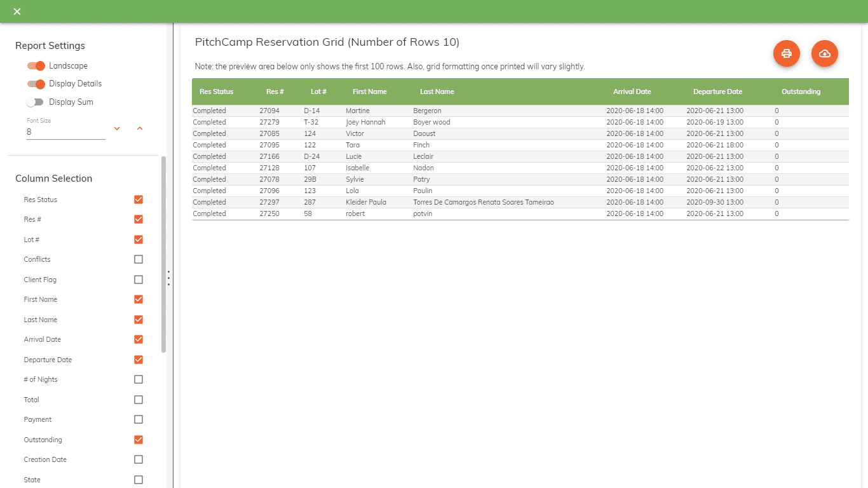The height and width of the screenshot is (488, 868).
Task: Select reservation number 27094 cell
Action: pos(269,111)
